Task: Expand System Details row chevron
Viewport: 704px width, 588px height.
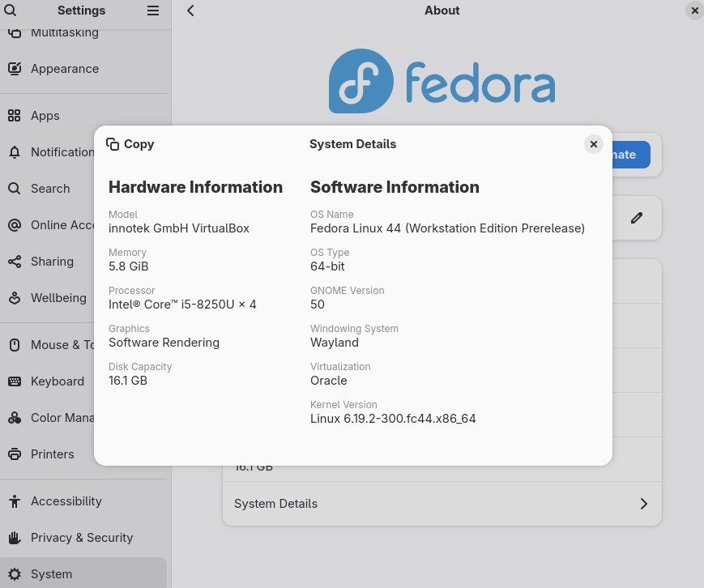Action: click(x=644, y=504)
